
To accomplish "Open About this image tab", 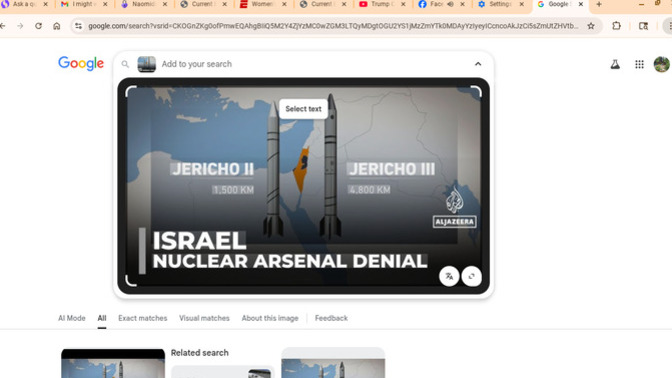I will pos(270,318).
